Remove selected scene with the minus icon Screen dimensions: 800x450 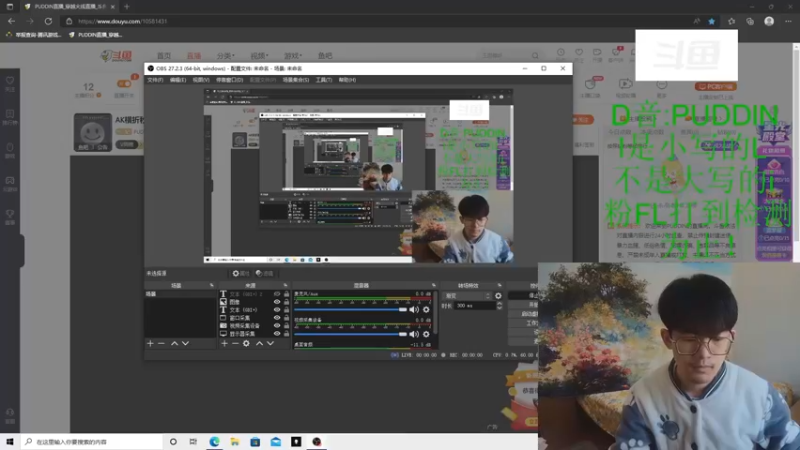pyautogui.click(x=161, y=343)
